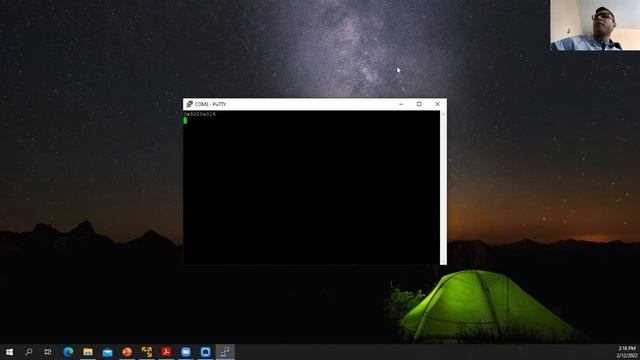The height and width of the screenshot is (360, 640).
Task: Switch to PowerPoint on the taskbar
Action: (127, 351)
